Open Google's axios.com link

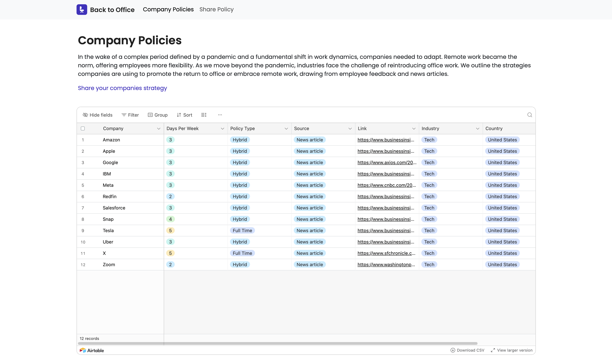coord(387,162)
